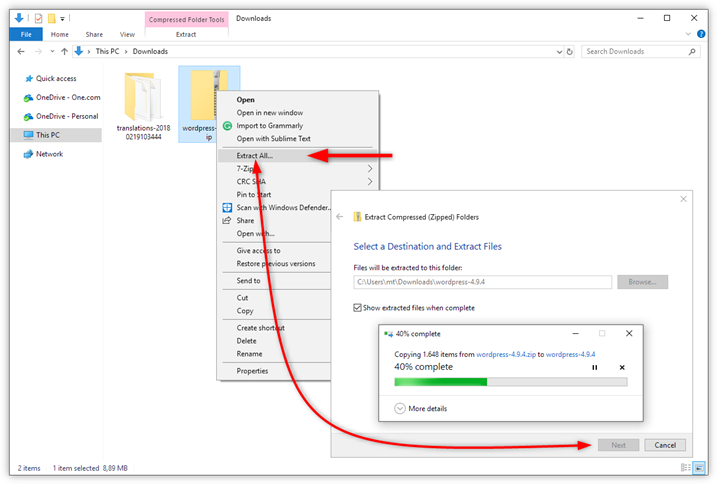The height and width of the screenshot is (484, 717).
Task: Click the New folder quick access toolbar icon
Action: point(52,18)
